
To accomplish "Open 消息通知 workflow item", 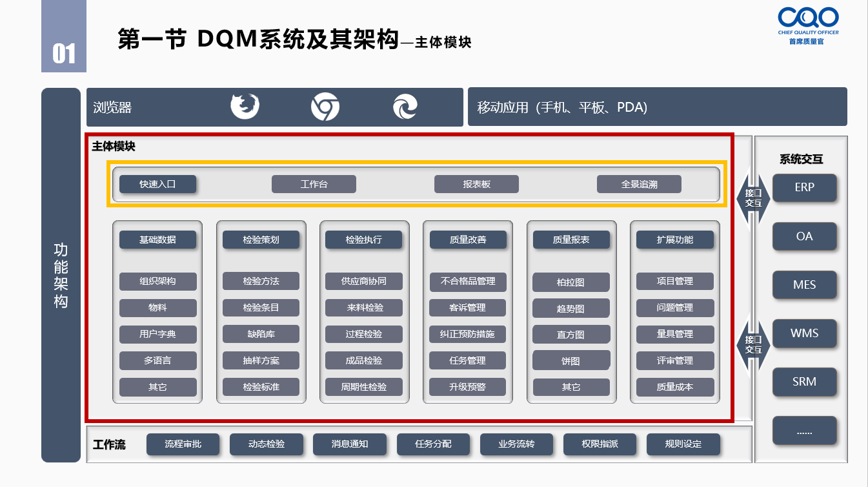I will [x=350, y=444].
